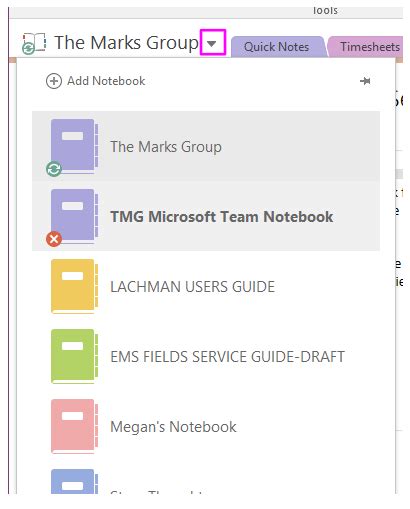Switch to the Quick Notes section tab
Image resolution: width=410 pixels, height=509 pixels.
pos(277,47)
